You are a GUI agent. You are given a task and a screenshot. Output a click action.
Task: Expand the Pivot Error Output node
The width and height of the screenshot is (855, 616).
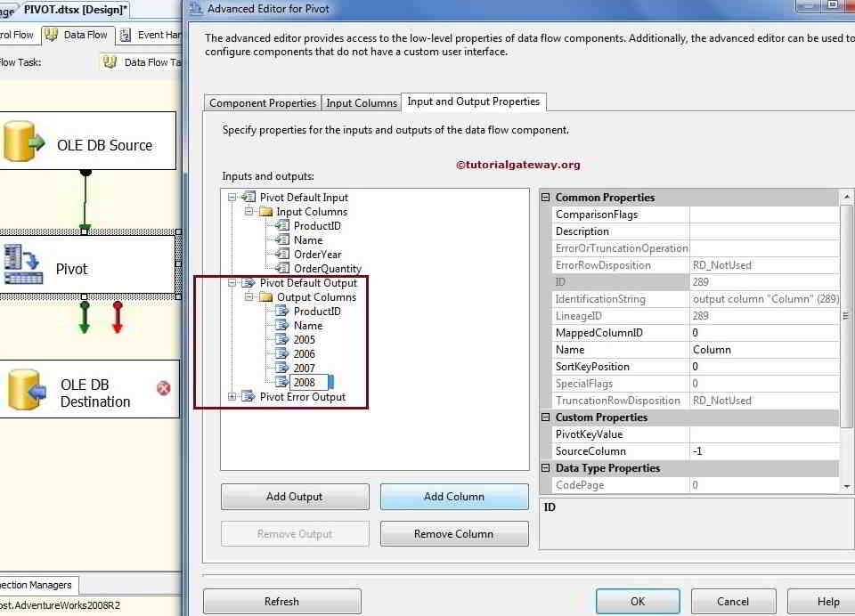[230, 397]
